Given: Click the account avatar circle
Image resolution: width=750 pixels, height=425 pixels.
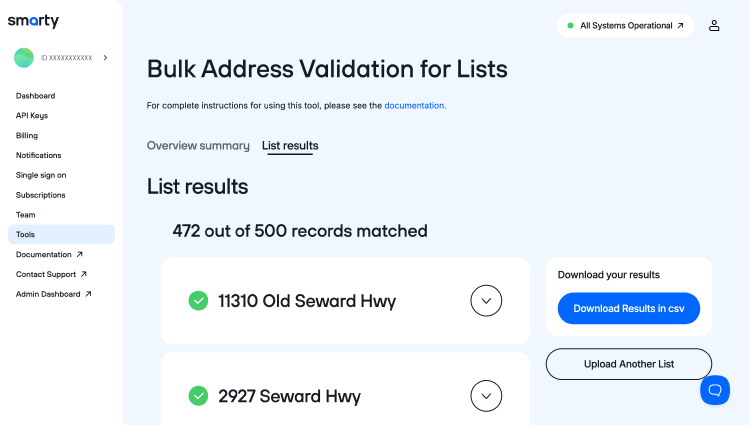Looking at the screenshot, I should [x=24, y=58].
